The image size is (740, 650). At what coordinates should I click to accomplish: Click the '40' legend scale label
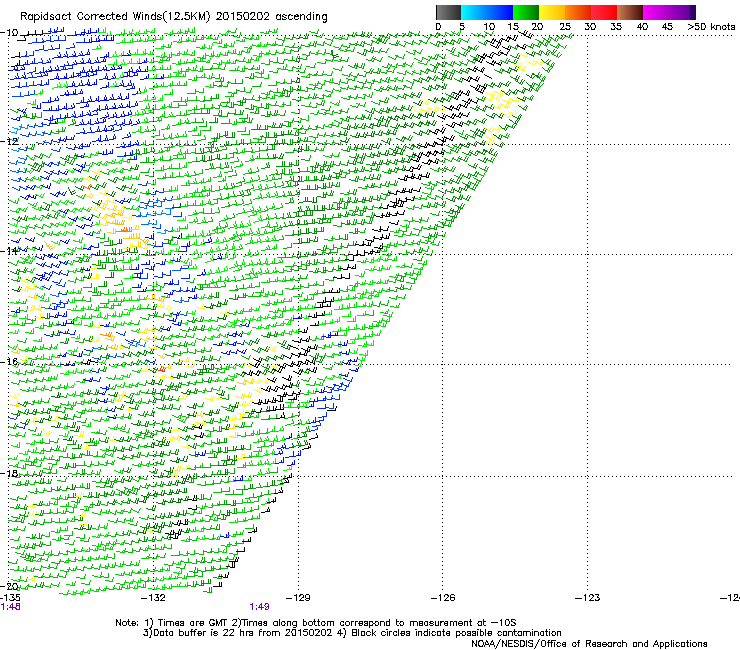pos(642,27)
